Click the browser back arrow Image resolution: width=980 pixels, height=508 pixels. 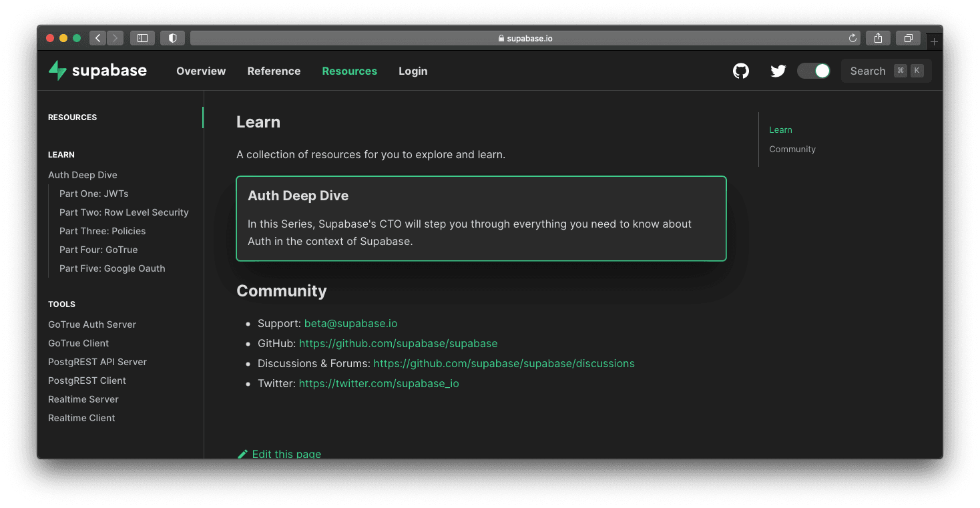[98, 38]
